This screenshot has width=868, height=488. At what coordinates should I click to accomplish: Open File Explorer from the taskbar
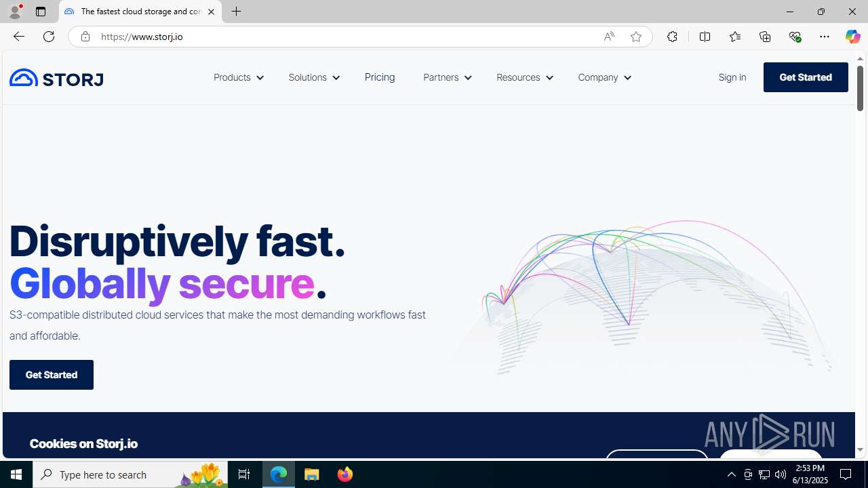[x=312, y=474]
